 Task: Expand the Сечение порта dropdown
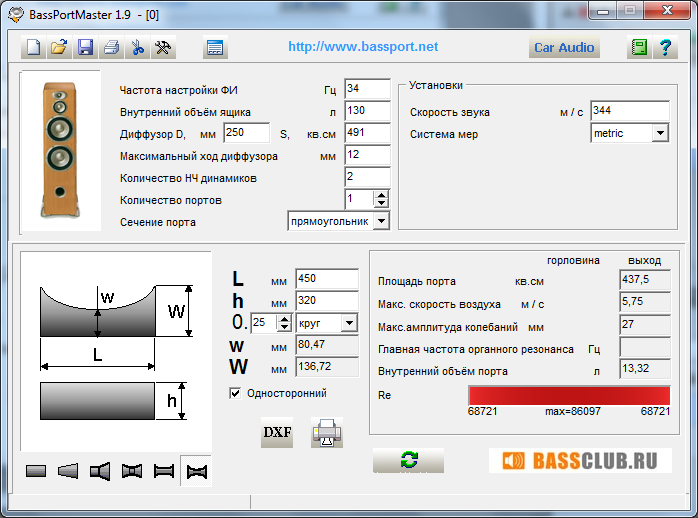380,221
